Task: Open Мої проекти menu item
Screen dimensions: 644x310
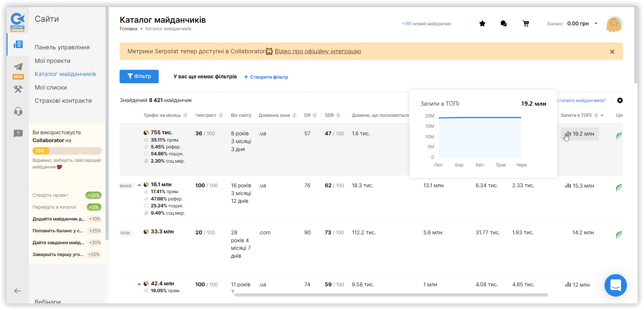Action: coord(53,61)
